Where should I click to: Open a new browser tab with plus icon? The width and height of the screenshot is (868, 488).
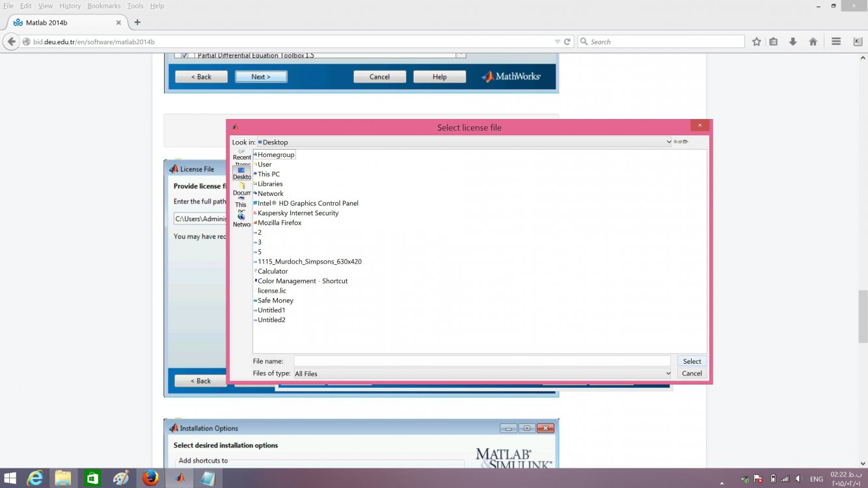coord(137,22)
